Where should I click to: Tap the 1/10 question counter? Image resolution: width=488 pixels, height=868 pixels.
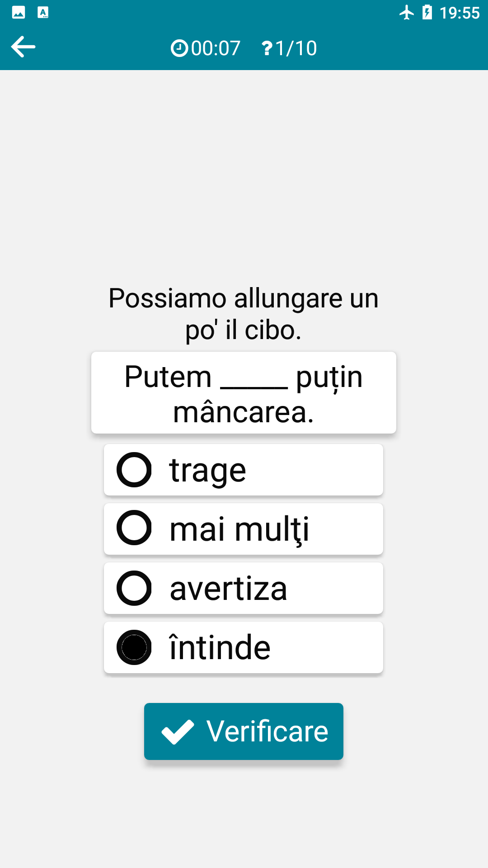[296, 48]
